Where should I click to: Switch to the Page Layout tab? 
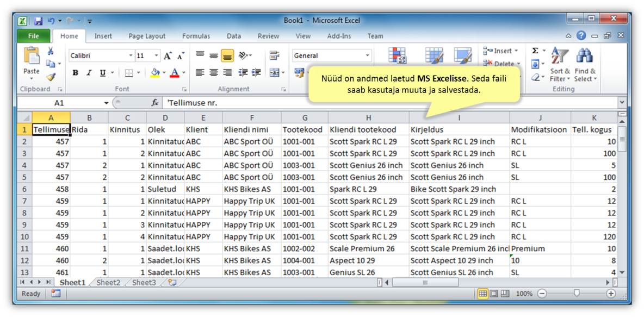tap(147, 36)
